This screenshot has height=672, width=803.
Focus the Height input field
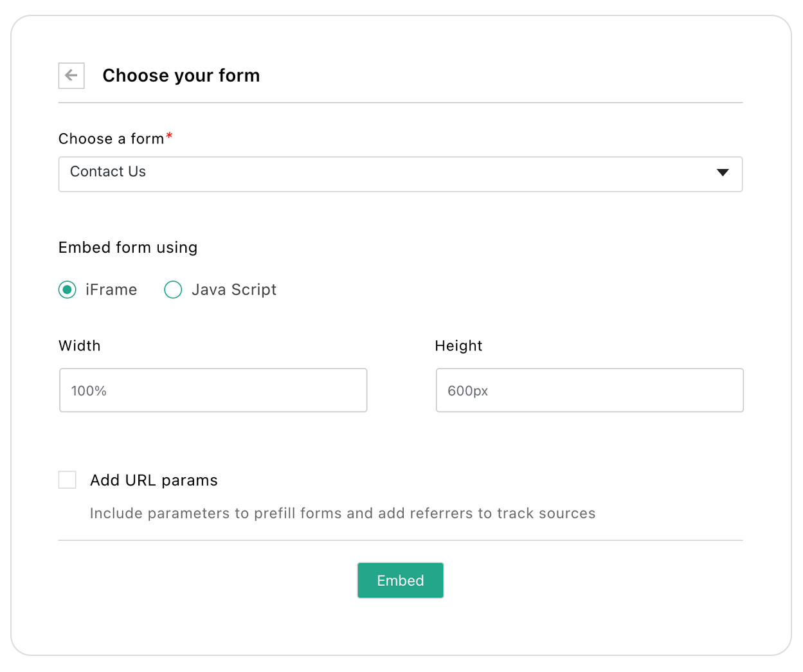pos(590,390)
